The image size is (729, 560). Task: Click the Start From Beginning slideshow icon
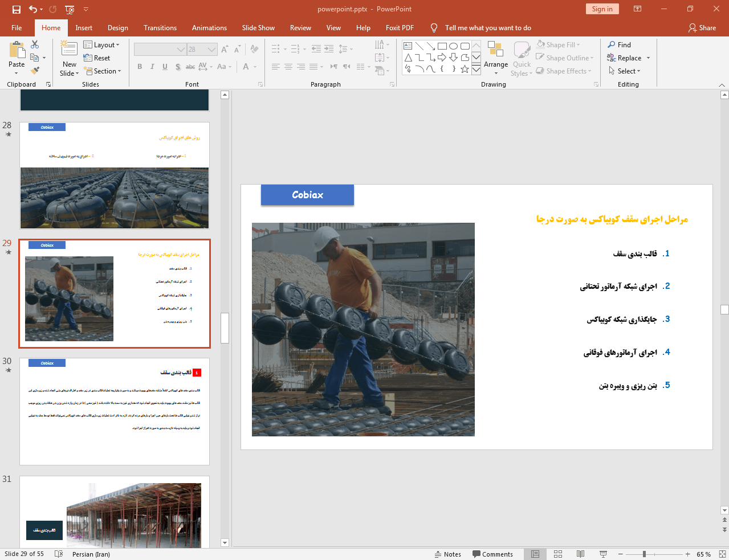70,9
